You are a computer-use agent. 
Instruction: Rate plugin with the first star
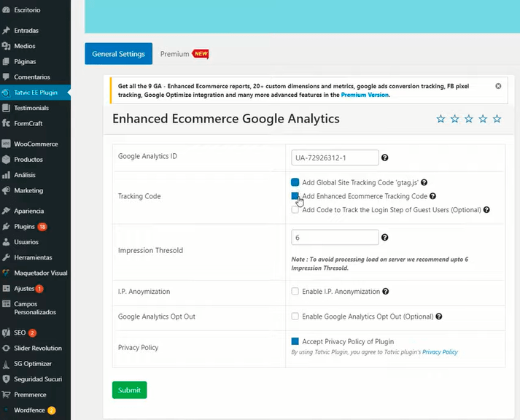pos(441,119)
